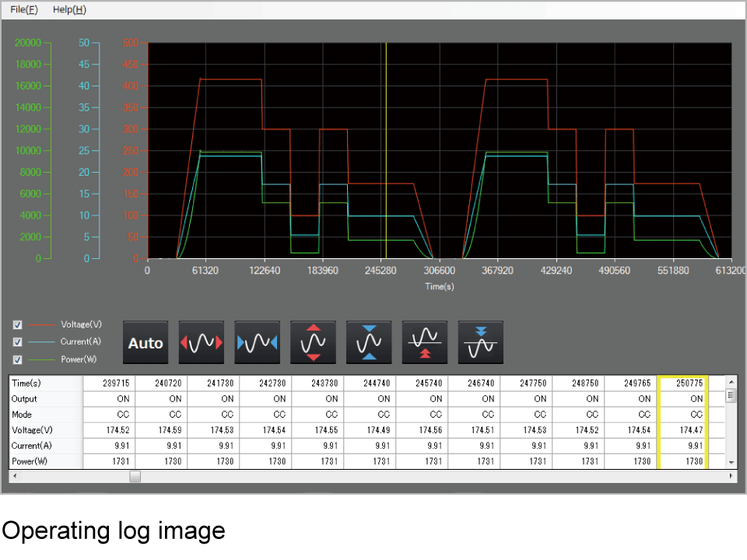This screenshot has height=560, width=747.
Task: Shift the waveform upward (red up arrow icon)
Action: 425,342
